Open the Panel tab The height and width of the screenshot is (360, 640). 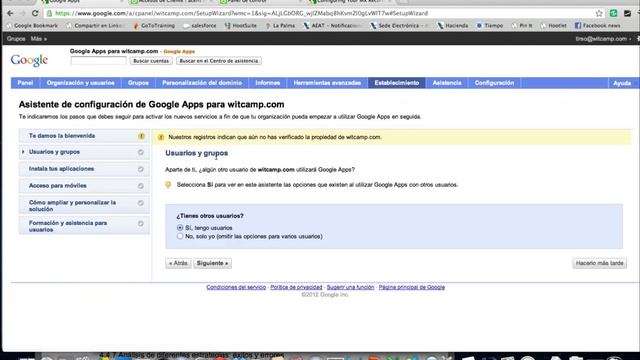click(25, 83)
